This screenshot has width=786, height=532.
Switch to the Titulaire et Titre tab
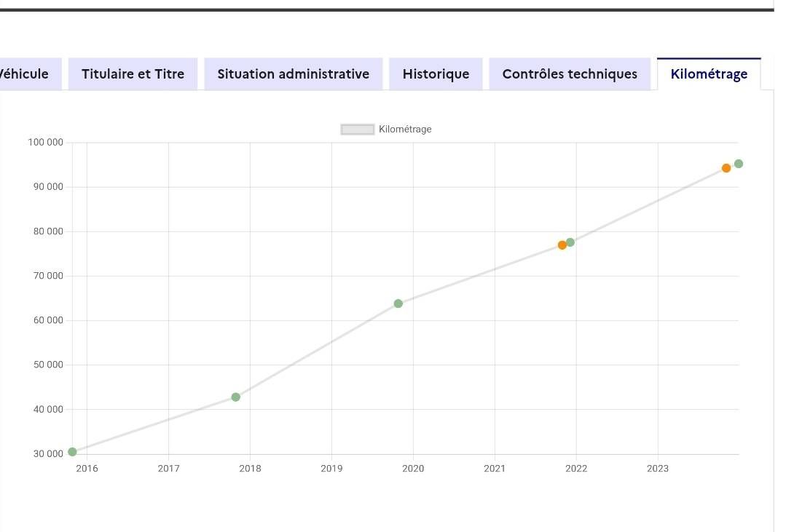[x=133, y=74]
